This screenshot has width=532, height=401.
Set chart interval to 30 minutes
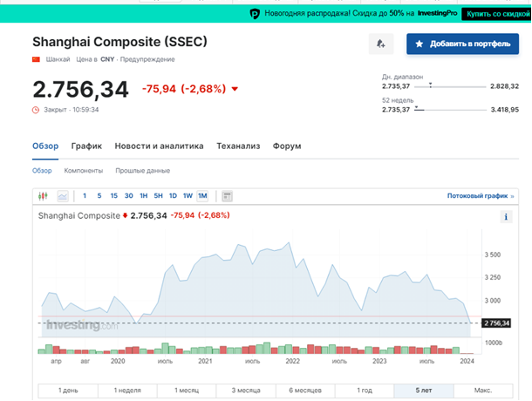click(x=128, y=196)
